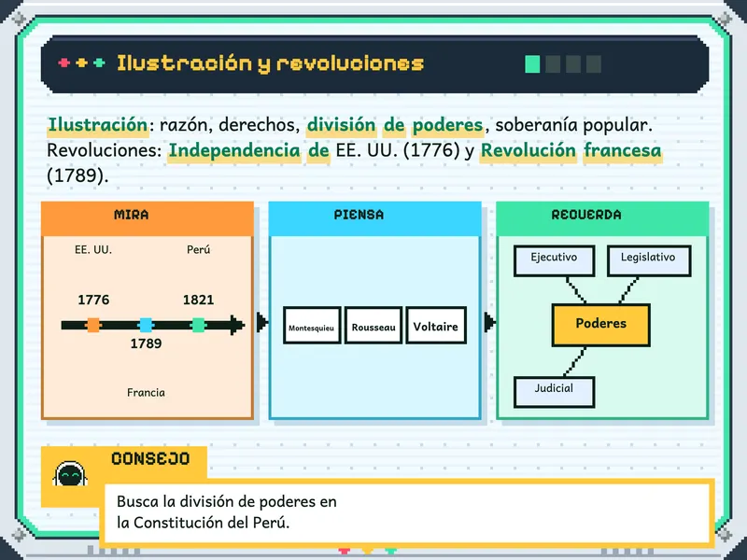
Task: Open the RECUERDA panel header
Action: pyautogui.click(x=602, y=218)
